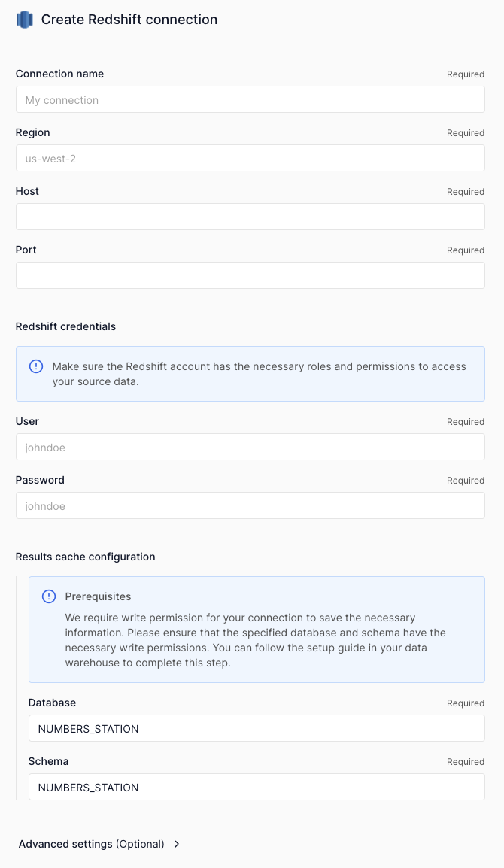Image resolution: width=504 pixels, height=868 pixels.
Task: Click the Required label beside Connection name
Action: click(x=465, y=74)
